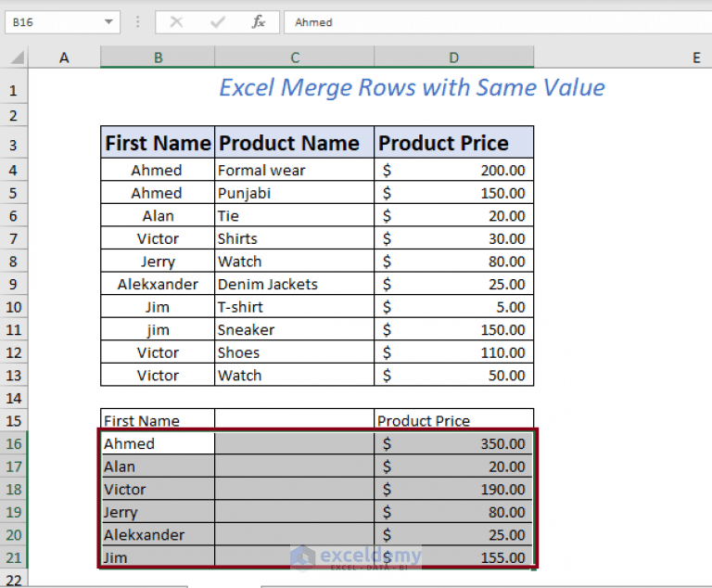The image size is (712, 588).
Task: Click the Select All corner triangle
Action: coord(18,58)
